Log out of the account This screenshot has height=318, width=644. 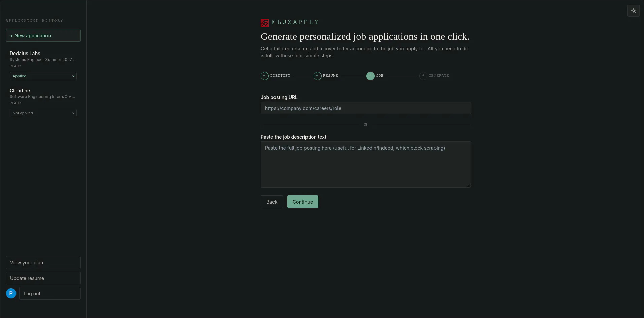(50, 293)
